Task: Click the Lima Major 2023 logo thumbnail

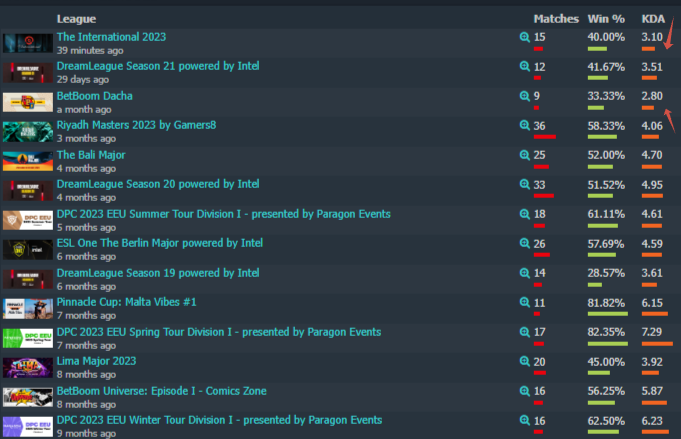Action: 28,367
